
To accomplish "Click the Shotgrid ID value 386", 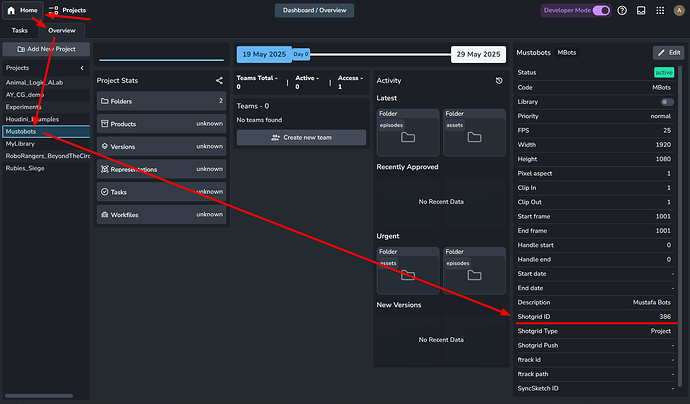I will pos(665,316).
